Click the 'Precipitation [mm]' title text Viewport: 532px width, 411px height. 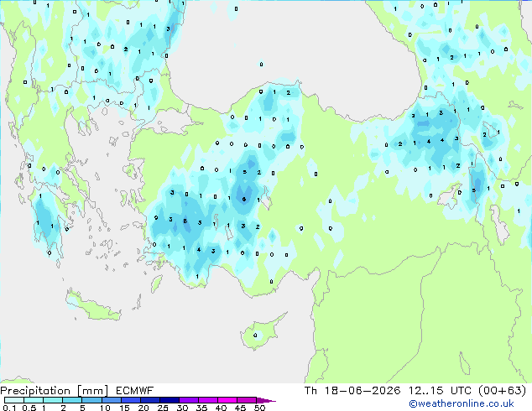click(x=55, y=391)
